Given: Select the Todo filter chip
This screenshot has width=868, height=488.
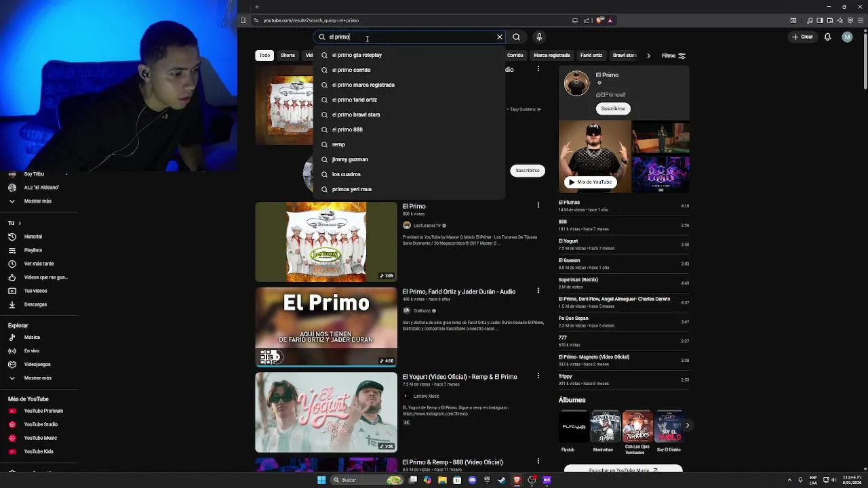Looking at the screenshot, I should click(x=264, y=56).
